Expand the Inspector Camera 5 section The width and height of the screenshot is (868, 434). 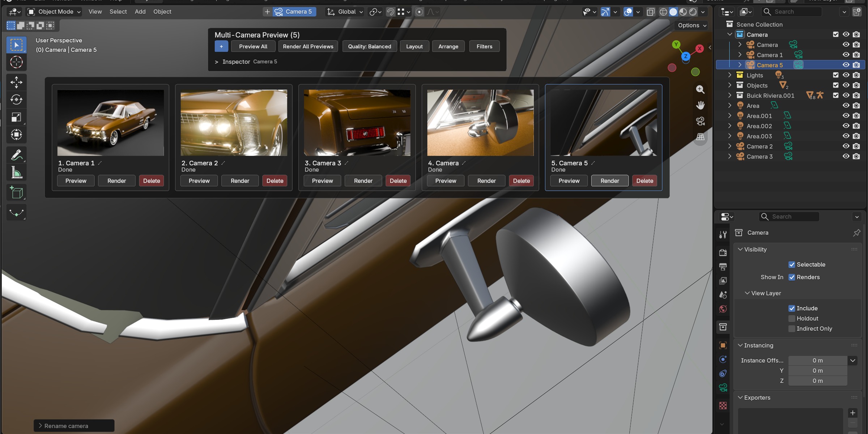[217, 62]
